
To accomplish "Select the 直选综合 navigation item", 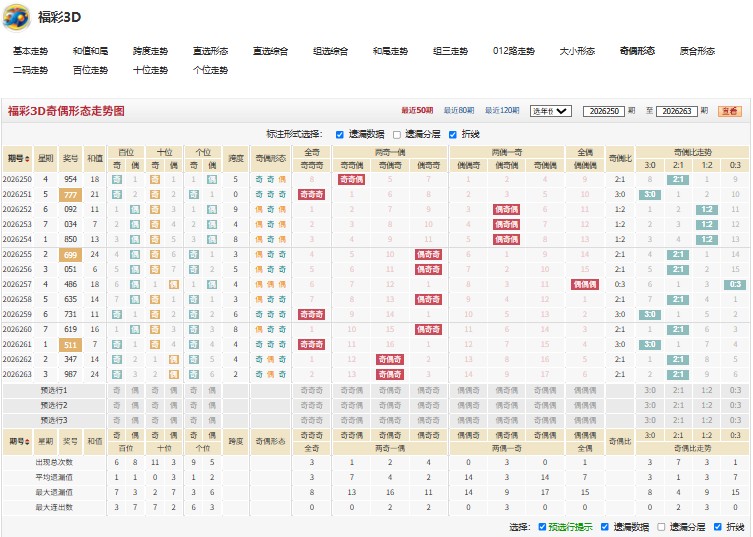I will pyautogui.click(x=270, y=51).
